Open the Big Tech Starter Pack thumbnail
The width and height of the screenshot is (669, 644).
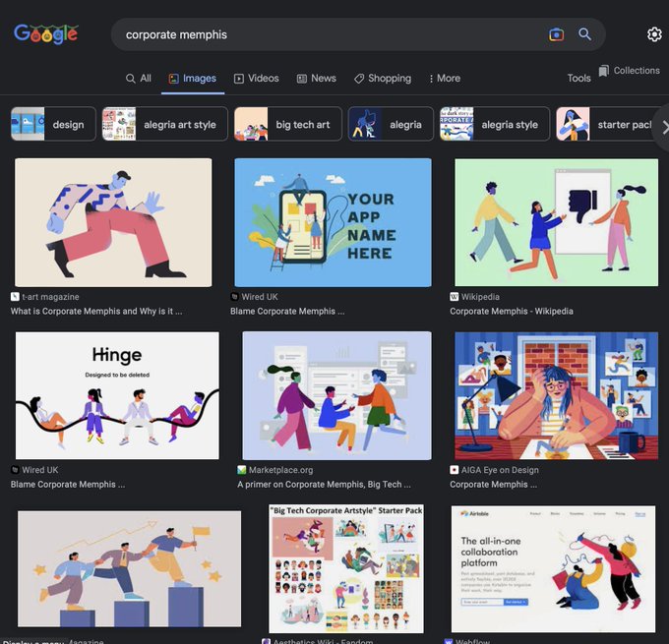click(346, 569)
